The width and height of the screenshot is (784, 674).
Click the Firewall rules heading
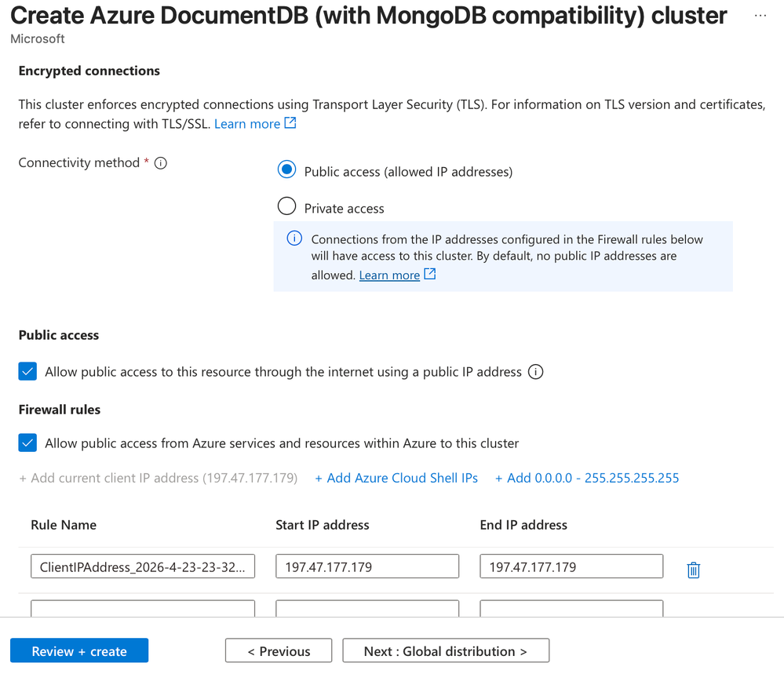point(60,410)
